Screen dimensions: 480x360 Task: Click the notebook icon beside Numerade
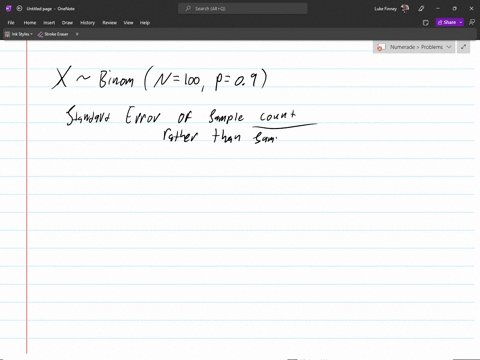point(381,47)
